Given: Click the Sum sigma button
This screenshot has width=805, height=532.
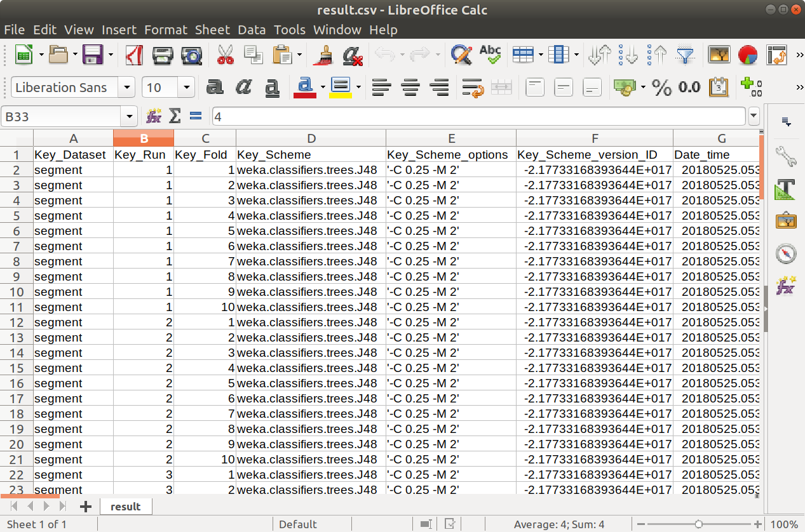Looking at the screenshot, I should tap(175, 116).
